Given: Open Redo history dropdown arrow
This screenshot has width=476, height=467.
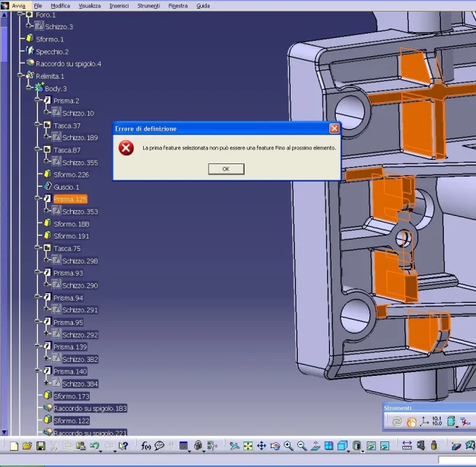Looking at the screenshot, I should point(115,452).
